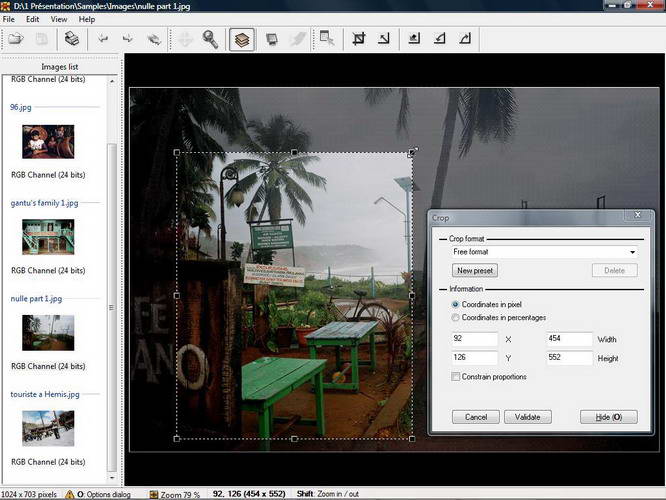666x500 pixels.
Task: Open the Free format crop dropdown
Action: click(545, 252)
